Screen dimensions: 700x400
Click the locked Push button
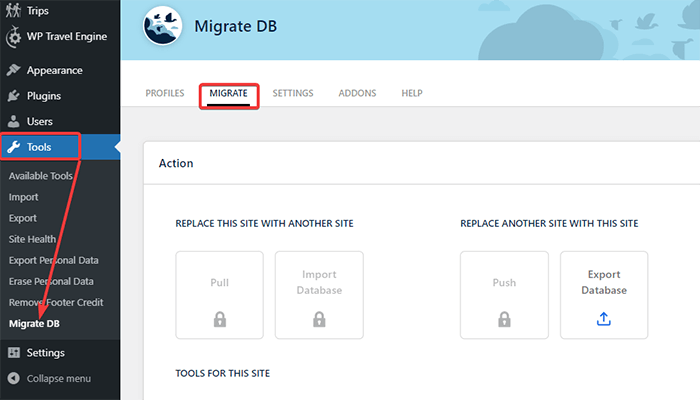click(504, 295)
